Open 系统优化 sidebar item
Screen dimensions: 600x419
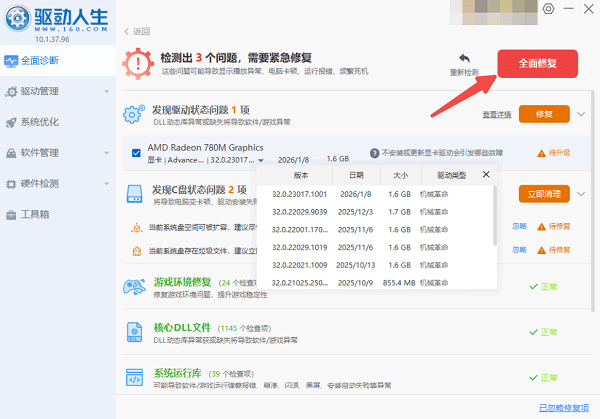(57, 122)
